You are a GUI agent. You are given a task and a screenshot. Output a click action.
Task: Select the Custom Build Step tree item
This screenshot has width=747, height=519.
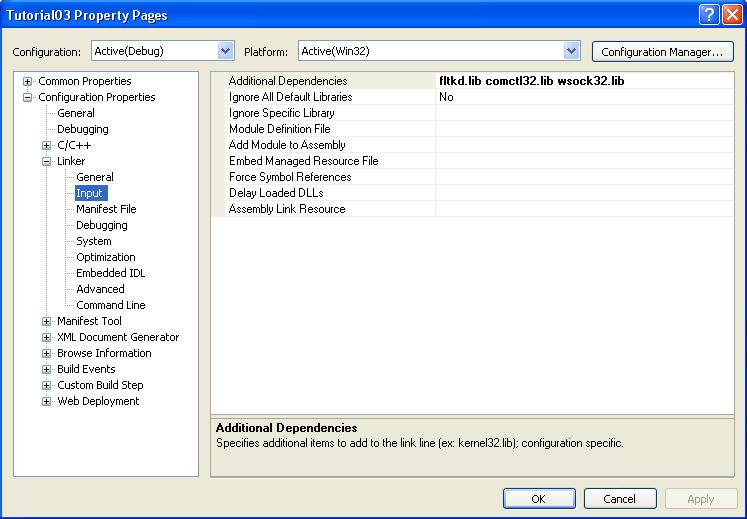(100, 385)
